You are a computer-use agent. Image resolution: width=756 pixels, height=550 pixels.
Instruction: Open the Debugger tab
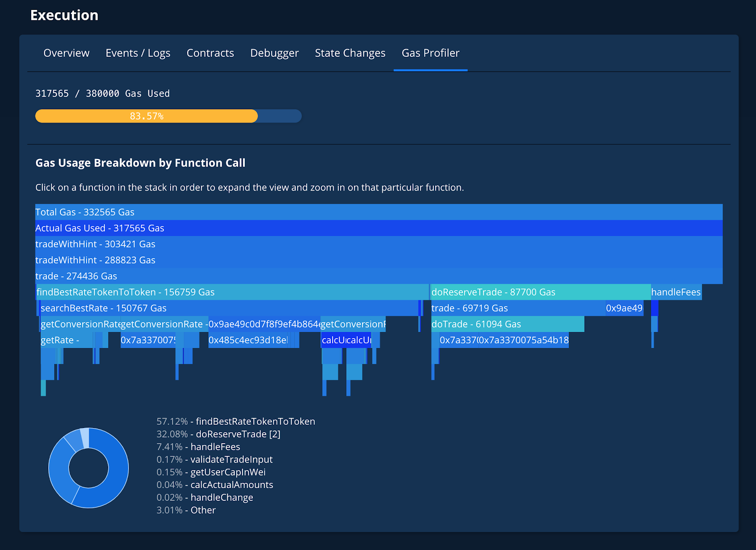pyautogui.click(x=275, y=53)
